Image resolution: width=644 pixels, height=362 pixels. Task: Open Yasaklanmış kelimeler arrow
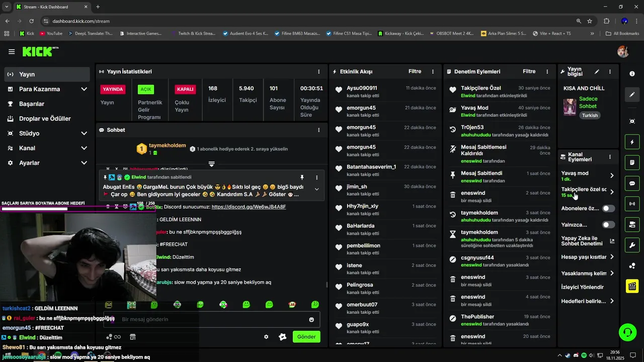pyautogui.click(x=612, y=274)
